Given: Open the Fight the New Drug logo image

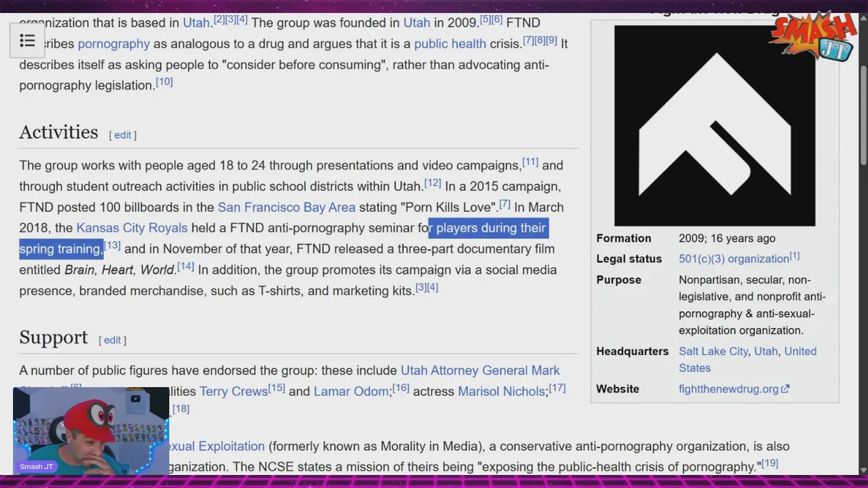Looking at the screenshot, I should click(x=715, y=125).
